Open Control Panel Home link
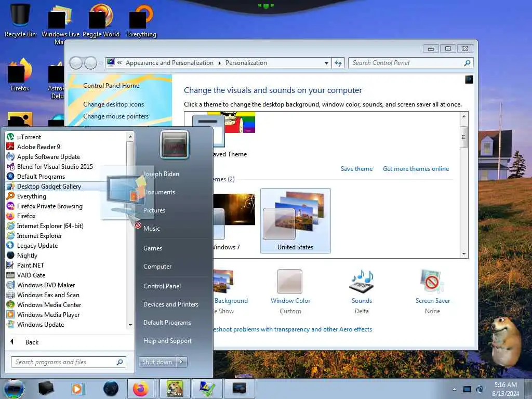The height and width of the screenshot is (399, 532). point(111,86)
